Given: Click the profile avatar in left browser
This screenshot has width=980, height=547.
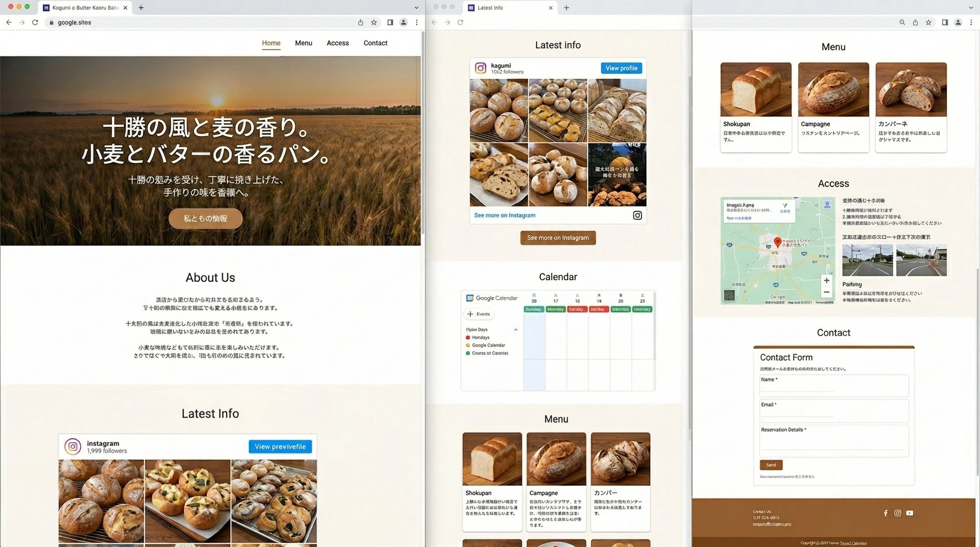Looking at the screenshot, I should click(x=403, y=22).
